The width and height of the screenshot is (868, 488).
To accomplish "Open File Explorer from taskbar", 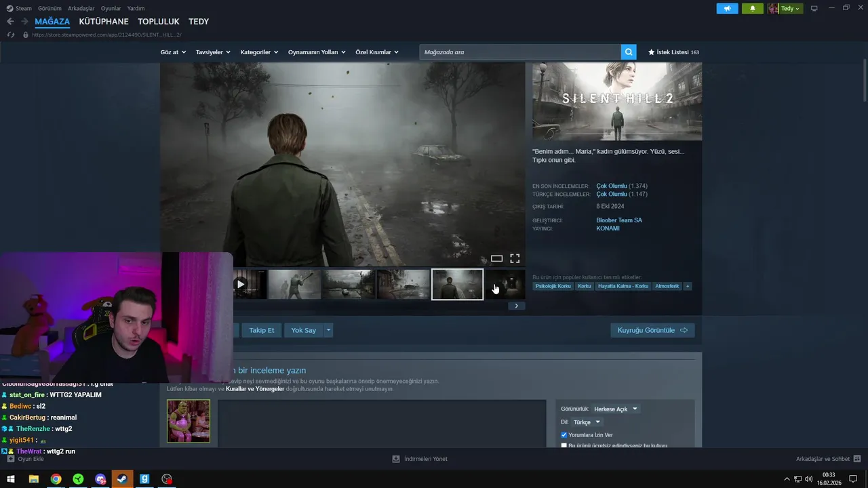I will tap(33, 479).
